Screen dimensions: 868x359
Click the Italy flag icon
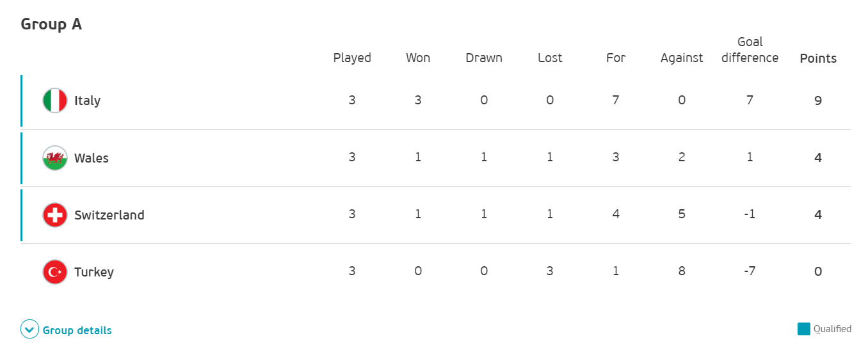[55, 100]
